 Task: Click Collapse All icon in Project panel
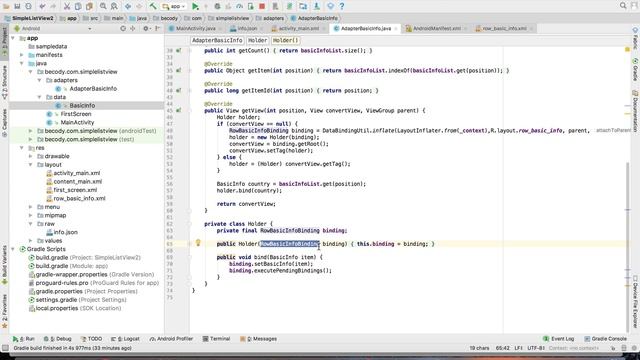[x=133, y=29]
